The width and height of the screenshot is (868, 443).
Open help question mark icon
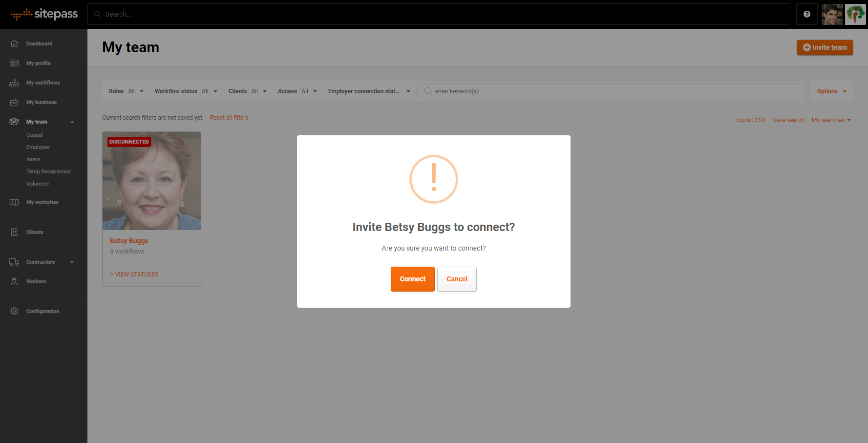click(807, 14)
